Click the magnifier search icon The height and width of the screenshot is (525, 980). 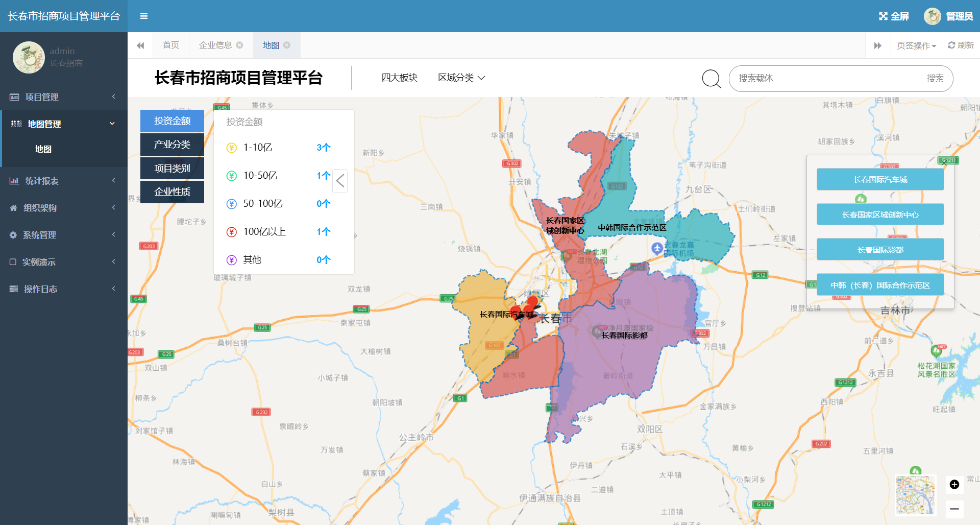pos(711,79)
